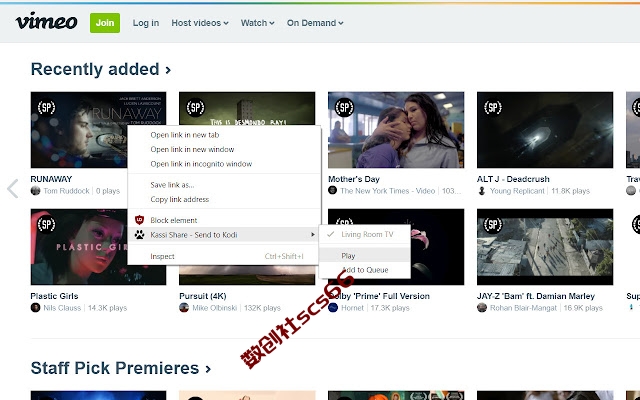640x400 pixels.
Task: Click the Kassi Share submenu arrow
Action: click(x=313, y=235)
